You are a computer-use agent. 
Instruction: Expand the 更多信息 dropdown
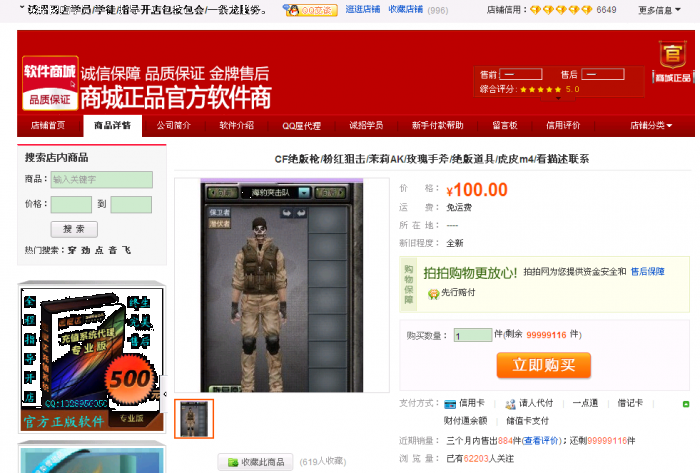point(659,10)
